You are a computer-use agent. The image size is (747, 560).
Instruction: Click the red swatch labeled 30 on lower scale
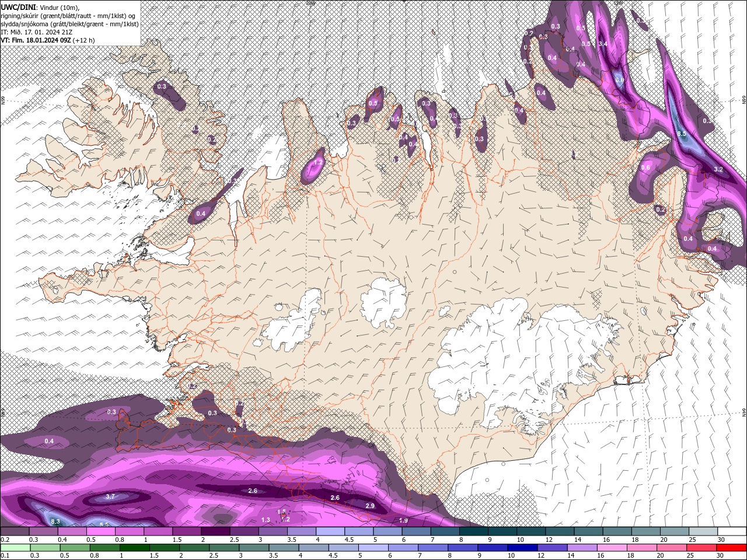[x=732, y=548]
